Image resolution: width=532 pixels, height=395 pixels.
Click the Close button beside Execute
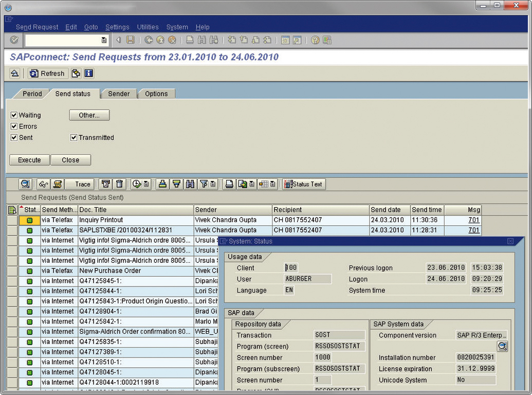pos(70,160)
